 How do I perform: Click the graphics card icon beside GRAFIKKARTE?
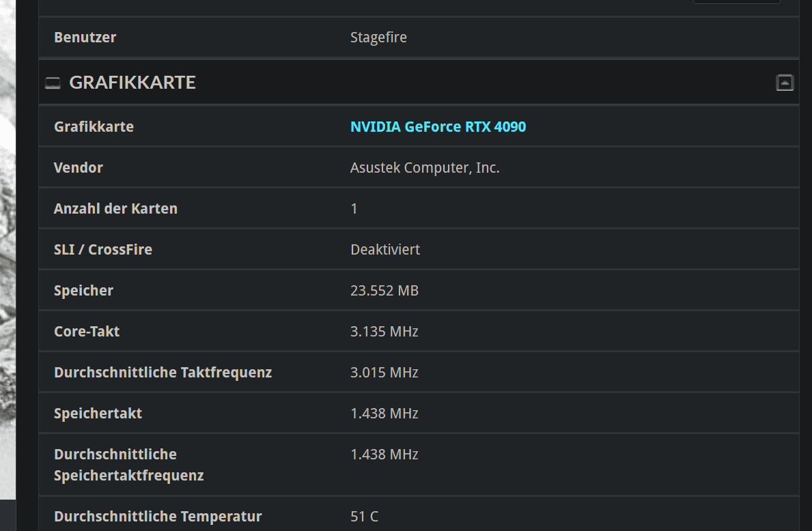tap(53, 83)
